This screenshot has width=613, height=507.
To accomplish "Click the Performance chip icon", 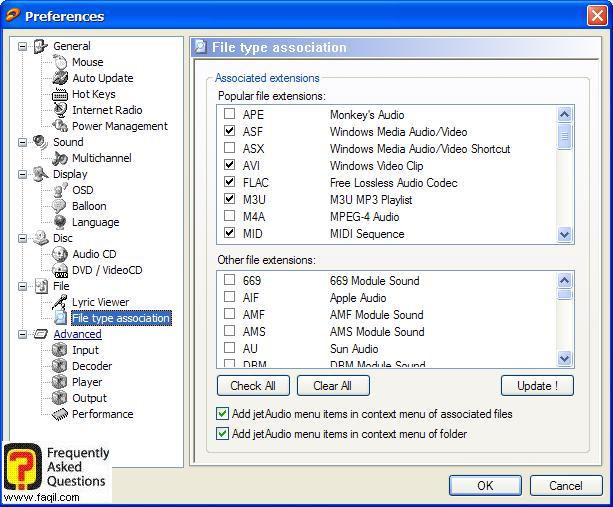I will click(x=60, y=414).
